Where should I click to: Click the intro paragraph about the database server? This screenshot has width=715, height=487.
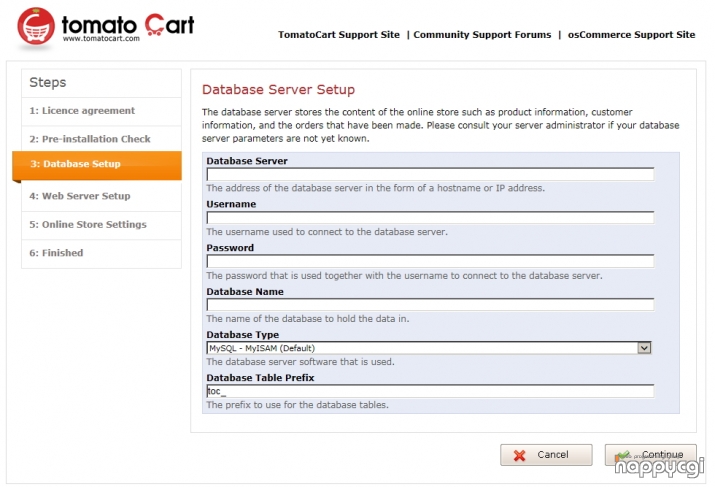(x=440, y=125)
